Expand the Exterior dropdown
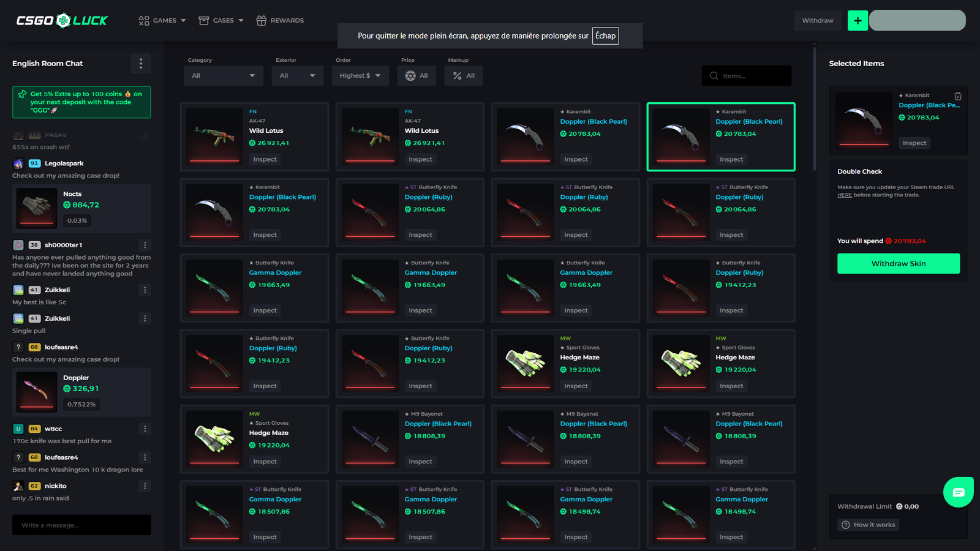 point(297,75)
